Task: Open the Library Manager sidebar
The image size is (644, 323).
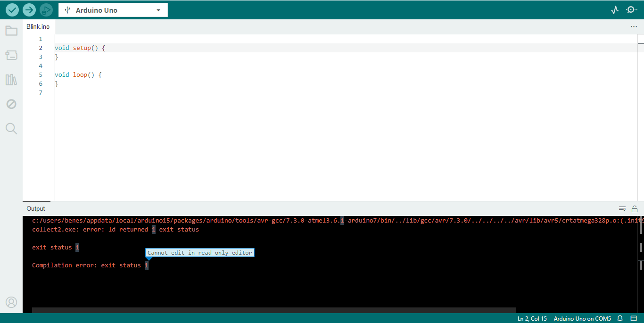Action: (11, 80)
